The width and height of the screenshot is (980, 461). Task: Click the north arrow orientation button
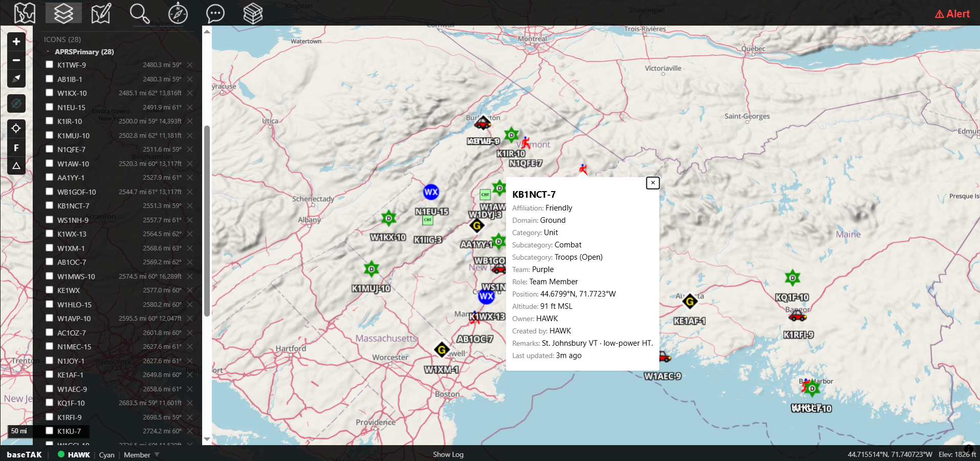coord(16,78)
